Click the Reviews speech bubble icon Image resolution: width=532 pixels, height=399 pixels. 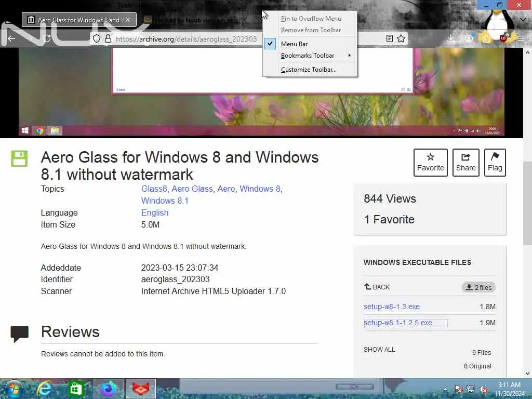pyautogui.click(x=19, y=334)
